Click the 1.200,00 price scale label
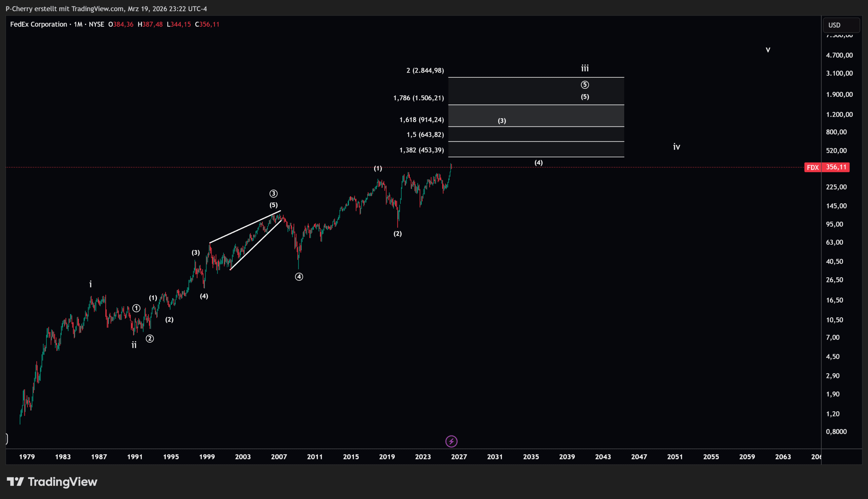 coord(839,115)
